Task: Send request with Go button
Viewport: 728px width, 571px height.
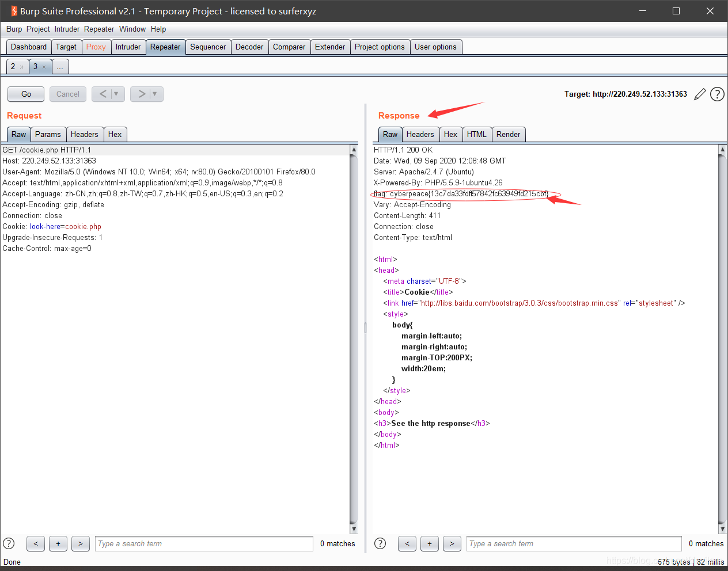Action: pyautogui.click(x=26, y=94)
